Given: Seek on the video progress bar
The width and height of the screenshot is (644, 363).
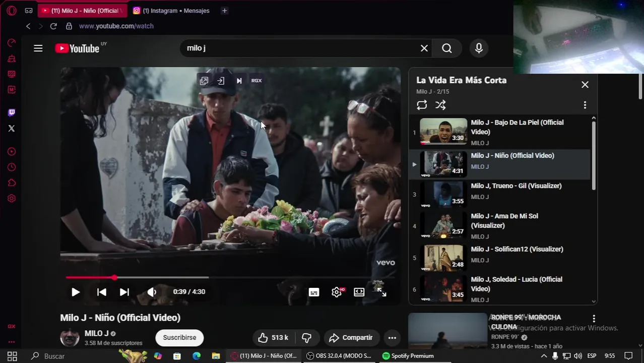Looking at the screenshot, I should point(230,277).
